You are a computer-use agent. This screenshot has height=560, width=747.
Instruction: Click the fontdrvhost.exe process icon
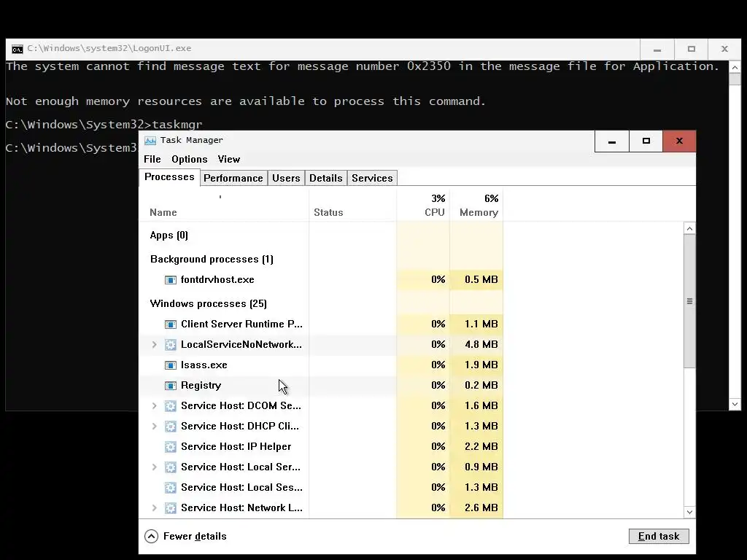point(170,279)
